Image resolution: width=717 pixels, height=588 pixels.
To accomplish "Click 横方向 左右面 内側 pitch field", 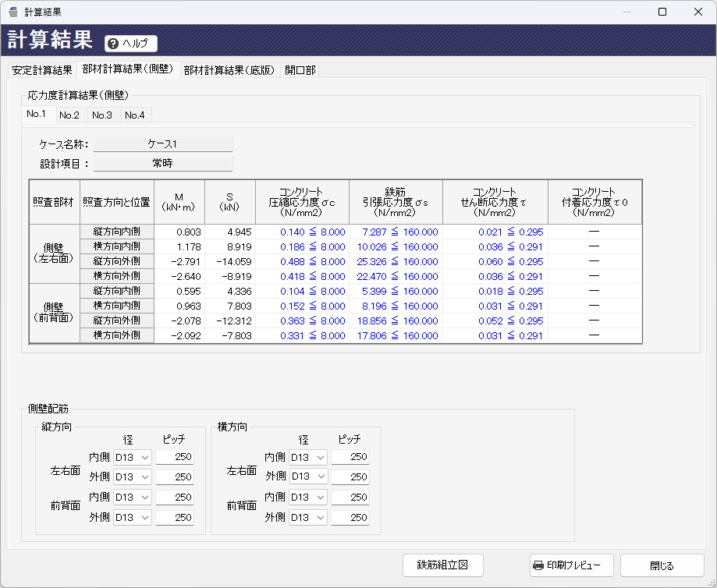I will [350, 457].
